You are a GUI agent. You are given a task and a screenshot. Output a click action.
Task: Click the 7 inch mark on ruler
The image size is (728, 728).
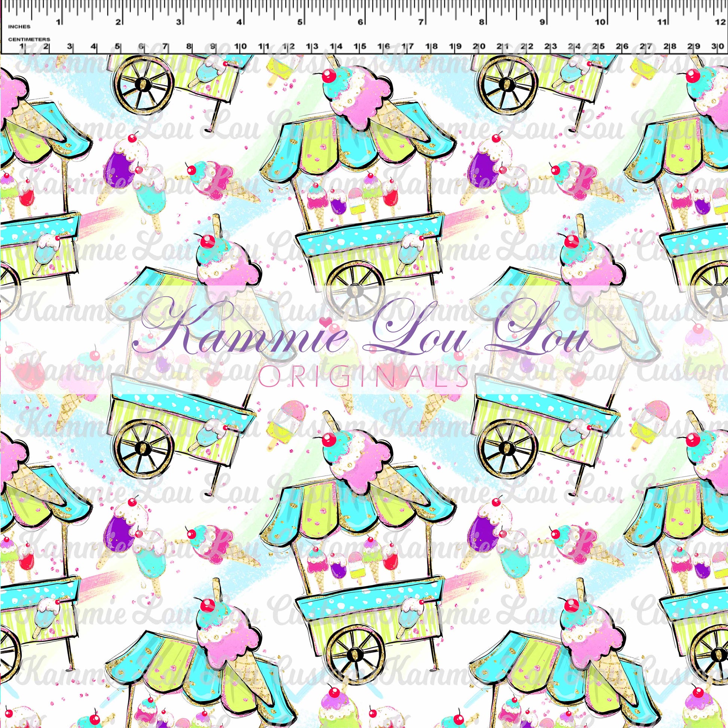click(420, 22)
